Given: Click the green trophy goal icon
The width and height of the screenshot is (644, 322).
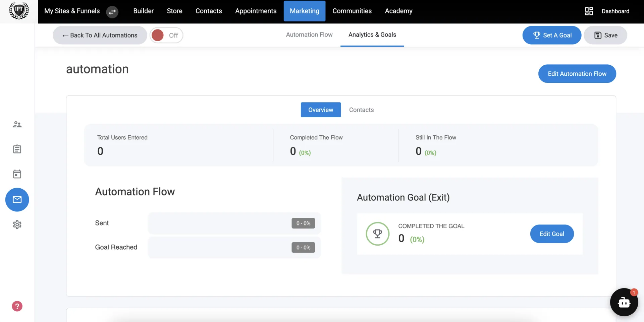Looking at the screenshot, I should click(x=378, y=234).
